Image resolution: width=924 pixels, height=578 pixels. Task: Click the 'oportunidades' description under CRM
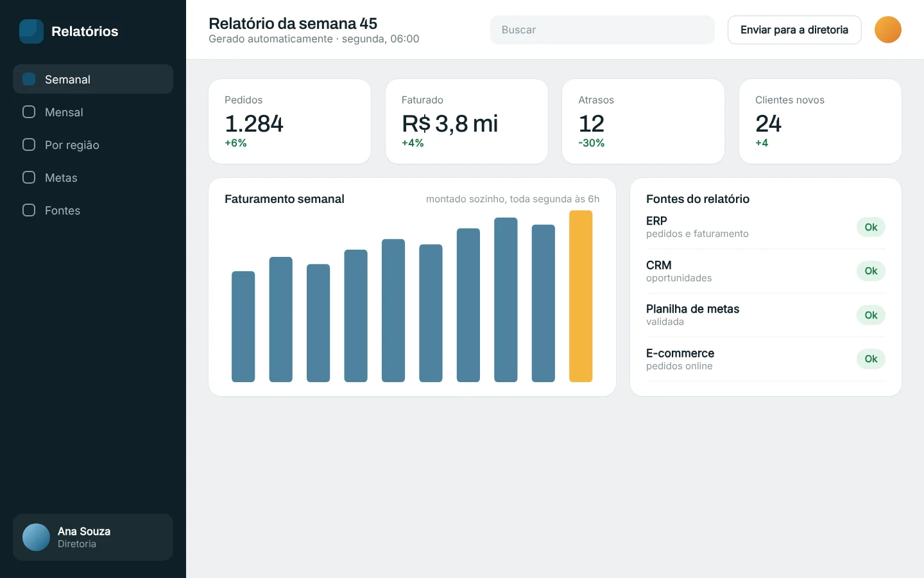coord(679,278)
